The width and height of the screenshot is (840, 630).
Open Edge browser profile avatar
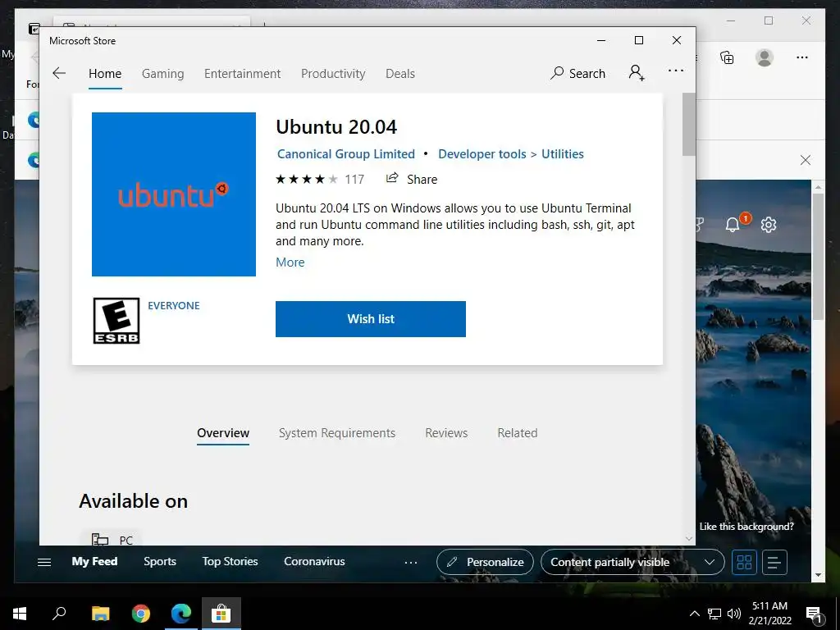point(765,57)
